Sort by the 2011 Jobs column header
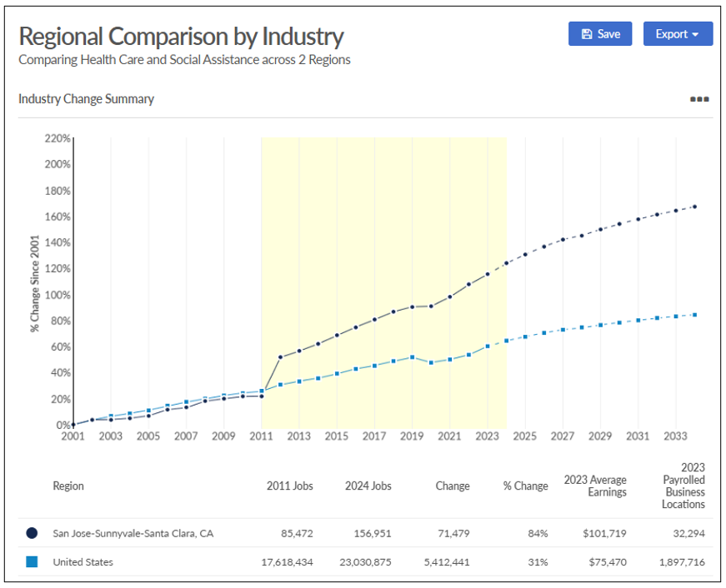The width and height of the screenshot is (726, 588). [289, 486]
